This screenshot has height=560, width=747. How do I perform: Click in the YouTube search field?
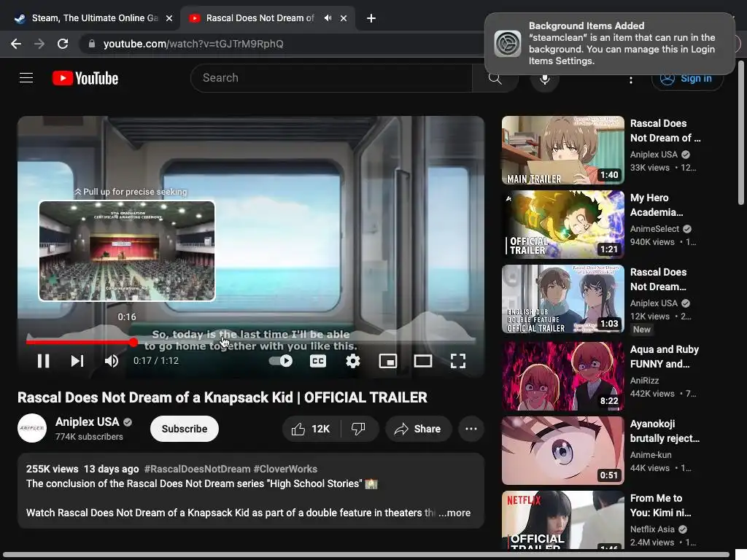pos(331,78)
